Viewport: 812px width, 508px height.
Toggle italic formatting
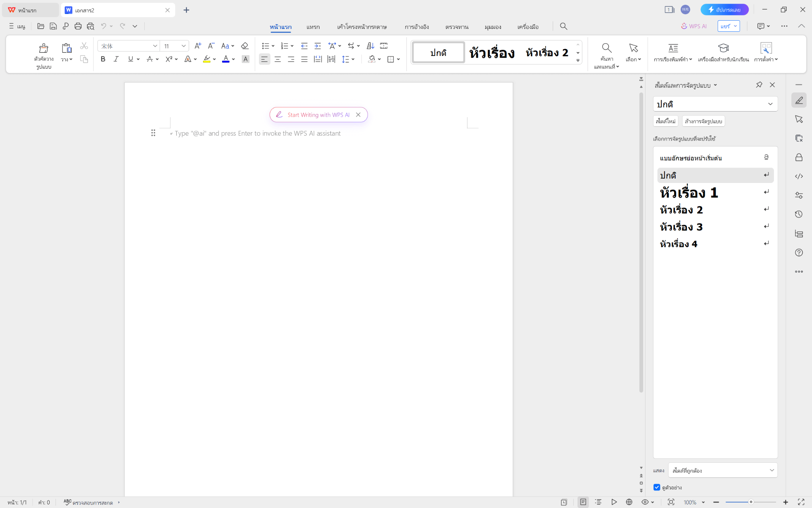(x=116, y=59)
